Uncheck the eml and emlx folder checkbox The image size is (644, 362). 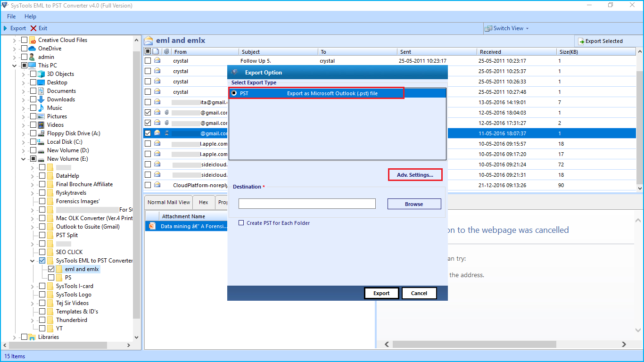pos(51,269)
